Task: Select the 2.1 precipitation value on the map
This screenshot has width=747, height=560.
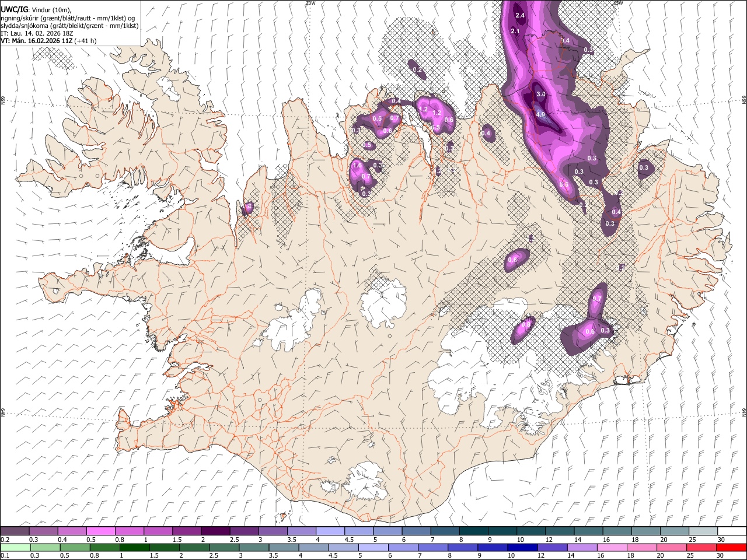Action: 515,31
